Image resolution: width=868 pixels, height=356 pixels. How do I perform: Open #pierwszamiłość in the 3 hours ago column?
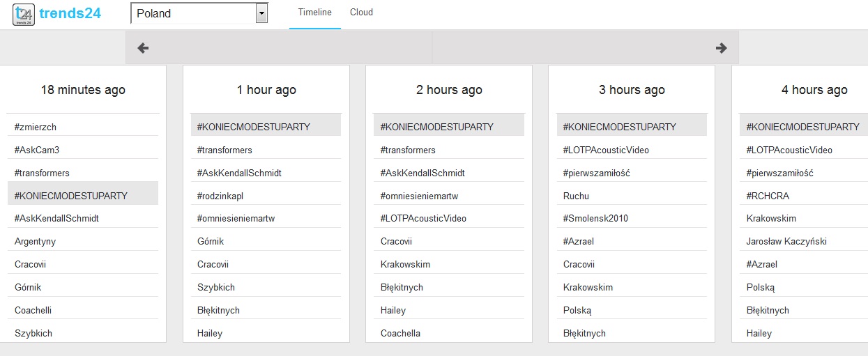pos(596,173)
